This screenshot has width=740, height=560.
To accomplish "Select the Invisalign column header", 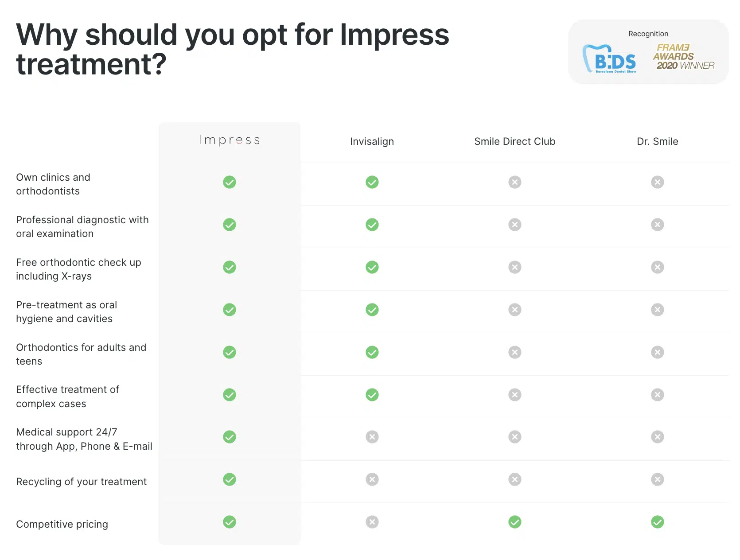I will (x=372, y=141).
